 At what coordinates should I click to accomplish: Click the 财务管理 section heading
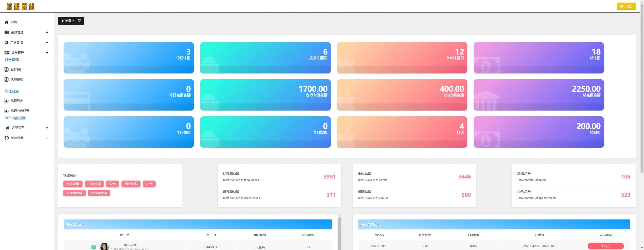click(x=12, y=60)
